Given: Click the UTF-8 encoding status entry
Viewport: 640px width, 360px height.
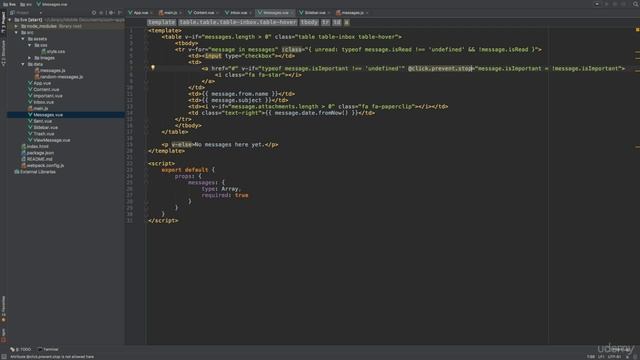Looking at the screenshot, I should point(614,357).
